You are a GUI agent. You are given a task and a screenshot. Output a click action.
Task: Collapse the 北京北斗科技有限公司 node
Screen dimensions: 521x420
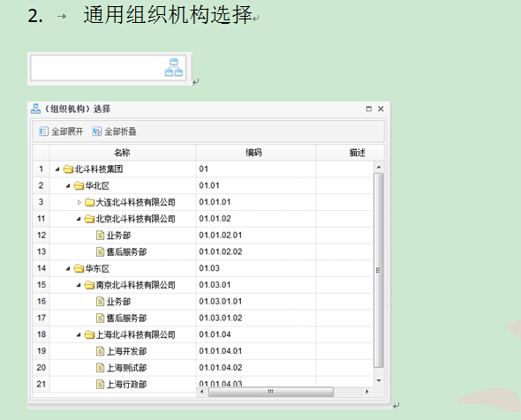[79, 219]
